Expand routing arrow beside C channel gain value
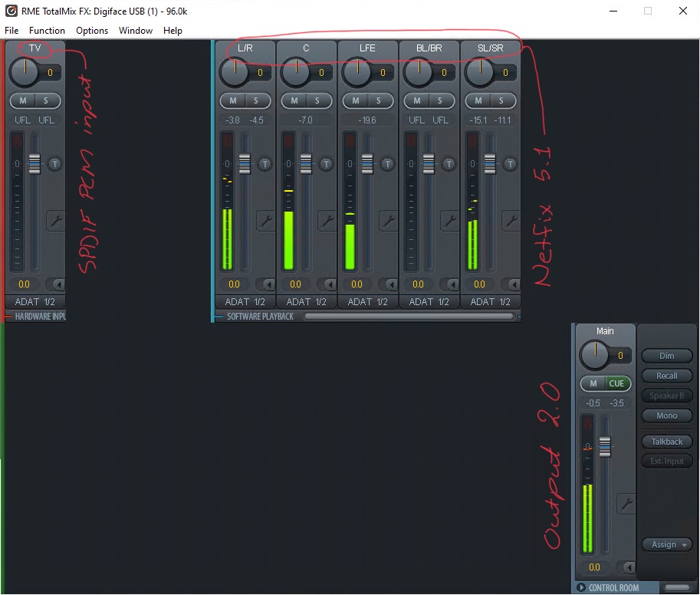Image resolution: width=700 pixels, height=595 pixels. 327,284
